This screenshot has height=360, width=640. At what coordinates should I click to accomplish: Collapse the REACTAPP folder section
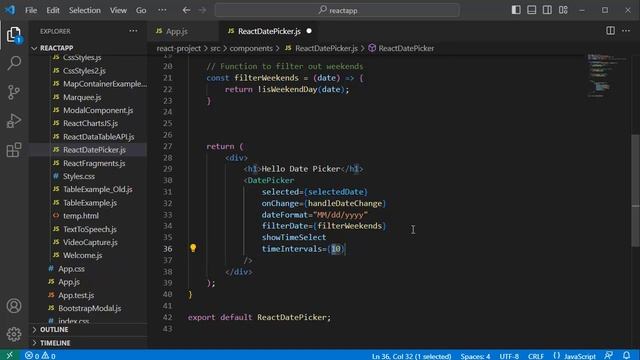pyautogui.click(x=56, y=48)
